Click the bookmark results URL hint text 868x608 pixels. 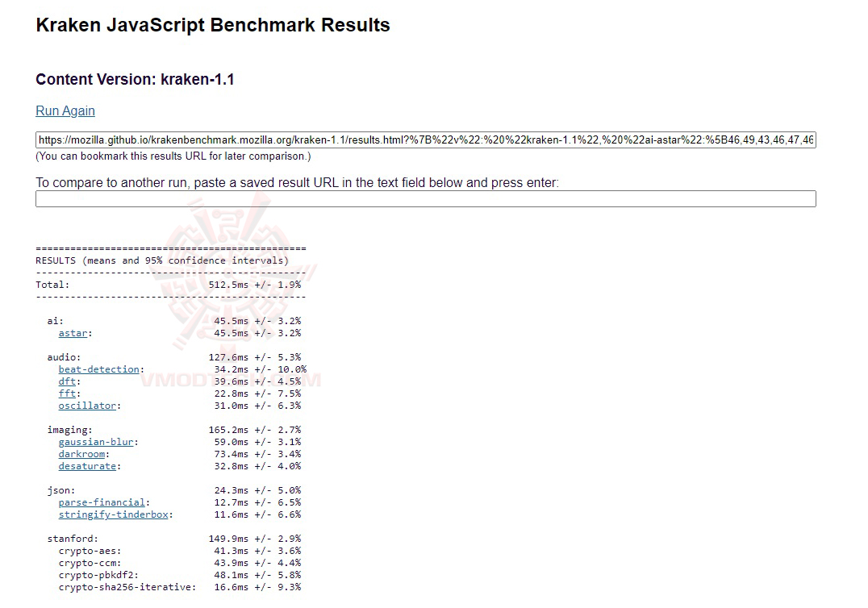tap(173, 156)
